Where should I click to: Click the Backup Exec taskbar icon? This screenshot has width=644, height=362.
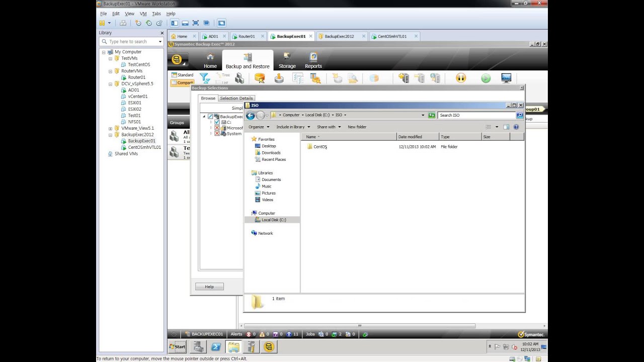pos(269,346)
